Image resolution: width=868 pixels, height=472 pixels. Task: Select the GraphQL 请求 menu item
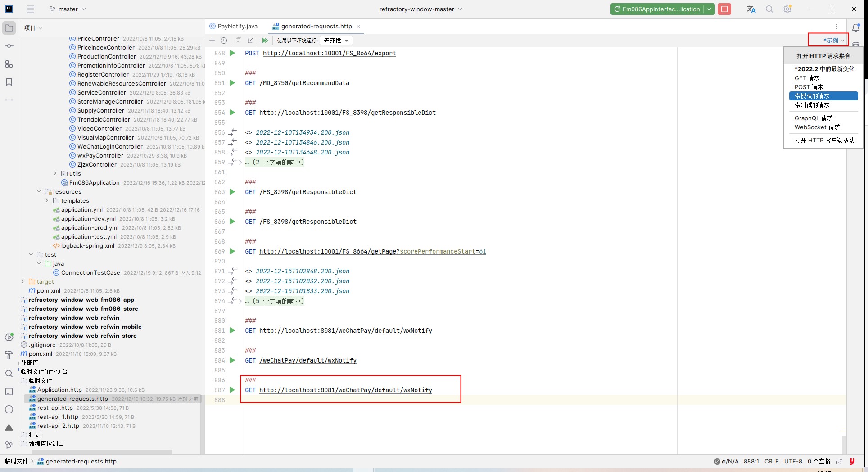(x=814, y=118)
